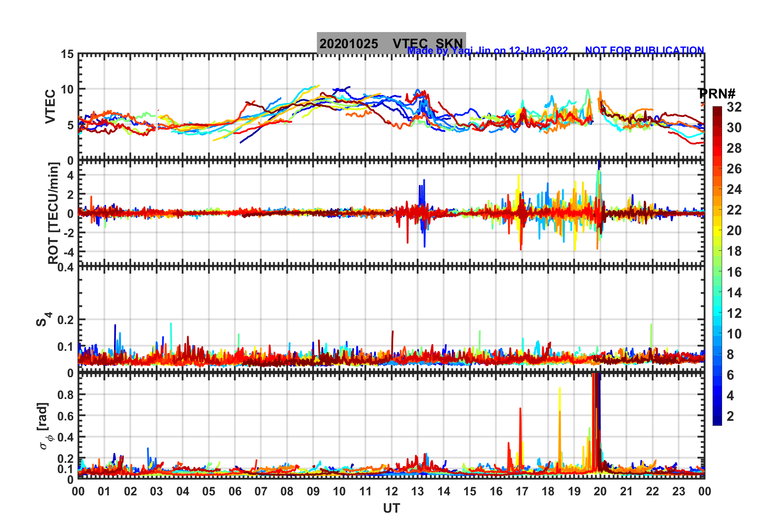Click the UT axis tick "21"
783x532 pixels.
tap(626, 491)
